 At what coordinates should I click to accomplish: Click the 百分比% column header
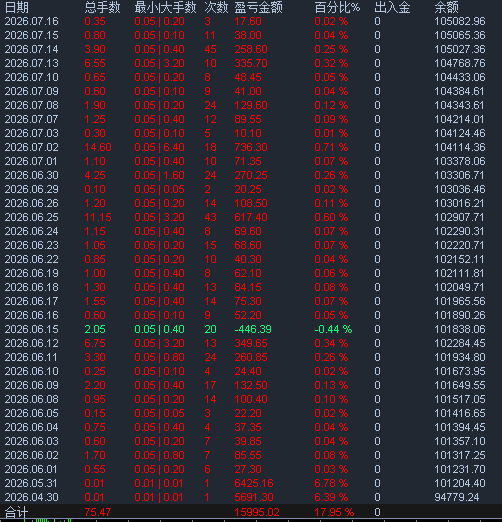(x=337, y=7)
